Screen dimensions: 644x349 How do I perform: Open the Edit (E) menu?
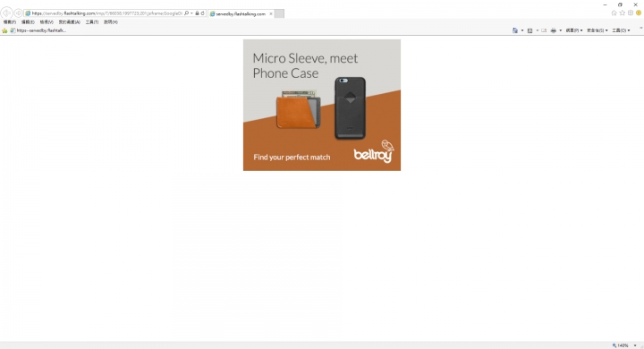[28, 22]
